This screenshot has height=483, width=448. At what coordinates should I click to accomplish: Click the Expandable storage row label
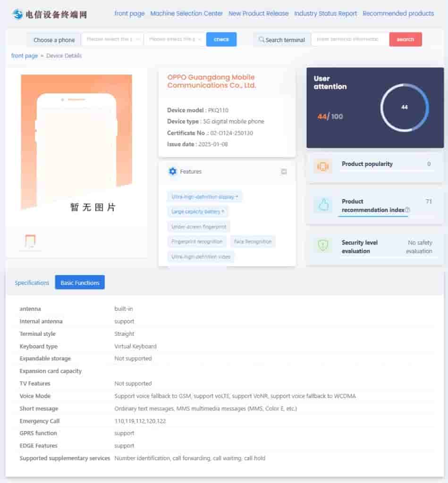point(45,358)
